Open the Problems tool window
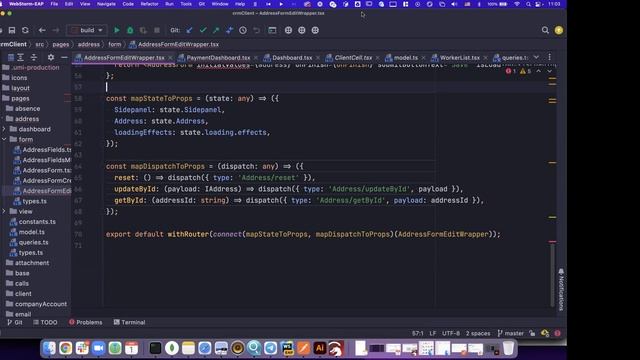This screenshot has width=640, height=360. pos(86,322)
